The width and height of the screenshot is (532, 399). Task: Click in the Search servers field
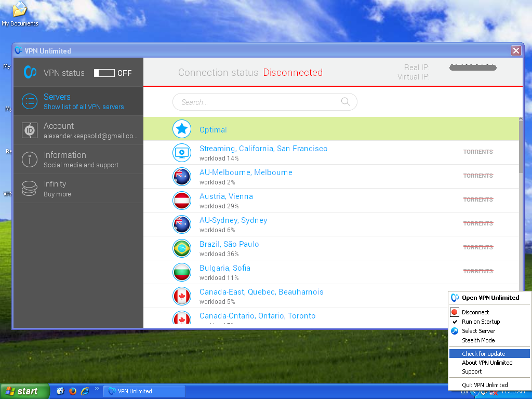pyautogui.click(x=264, y=102)
